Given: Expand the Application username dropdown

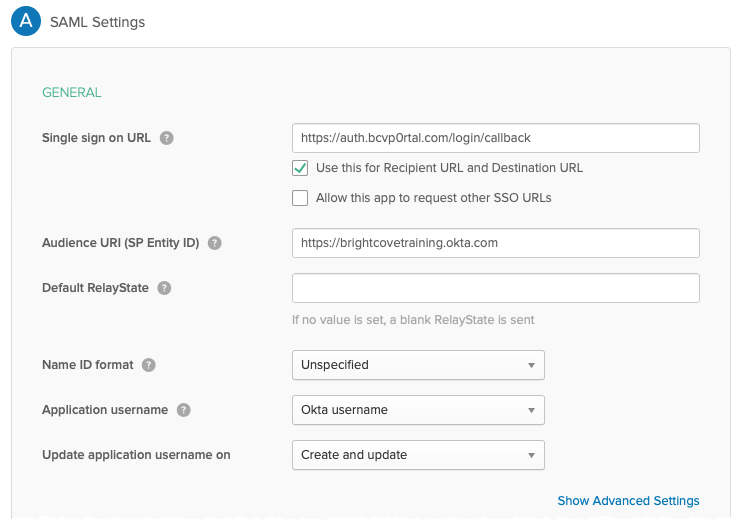Looking at the screenshot, I should tap(418, 410).
